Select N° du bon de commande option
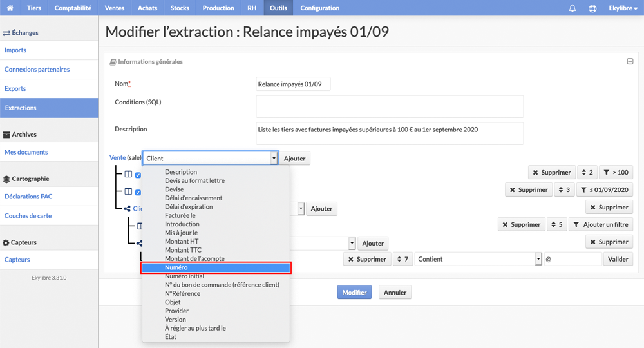Viewport: 644px width, 348px height. (x=222, y=285)
